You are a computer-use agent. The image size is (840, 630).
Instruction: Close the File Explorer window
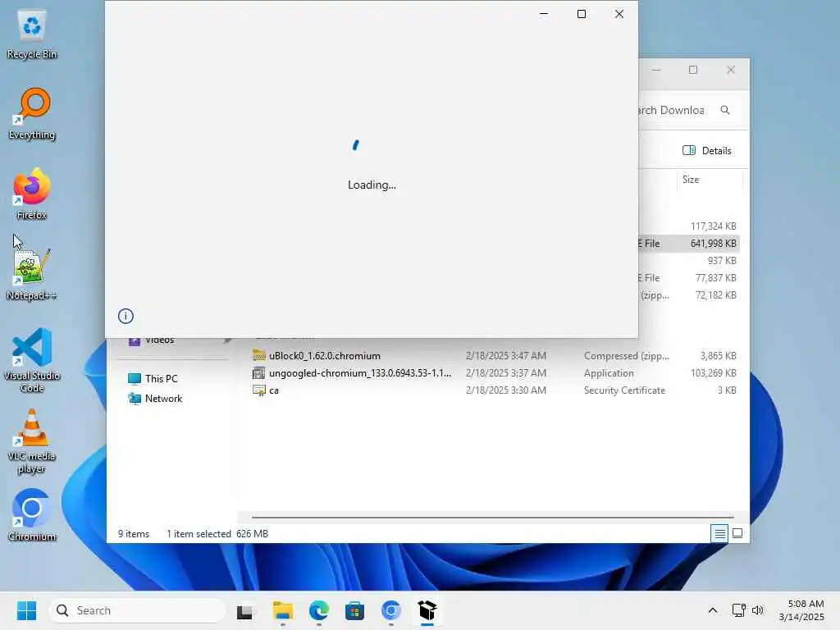click(x=731, y=70)
